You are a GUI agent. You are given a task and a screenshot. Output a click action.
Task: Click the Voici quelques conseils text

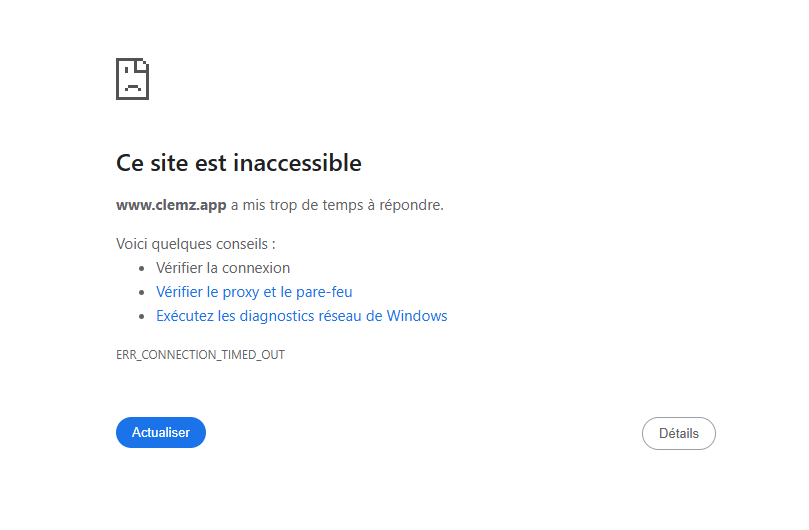195,243
